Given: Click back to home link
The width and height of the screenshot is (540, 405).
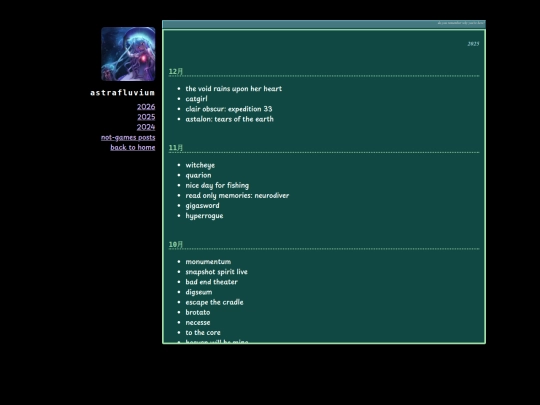Looking at the screenshot, I should tap(133, 147).
